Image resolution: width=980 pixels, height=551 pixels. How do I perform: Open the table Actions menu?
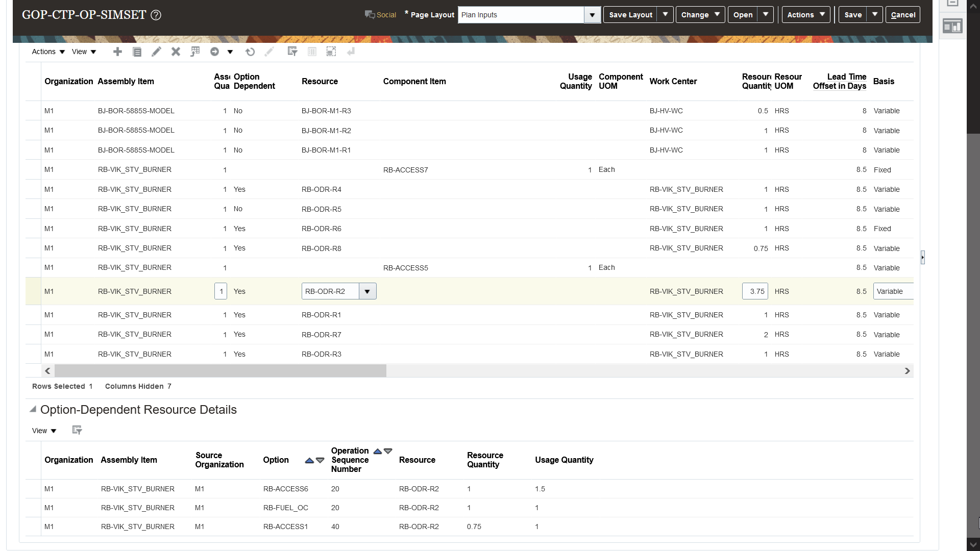tap(48, 52)
